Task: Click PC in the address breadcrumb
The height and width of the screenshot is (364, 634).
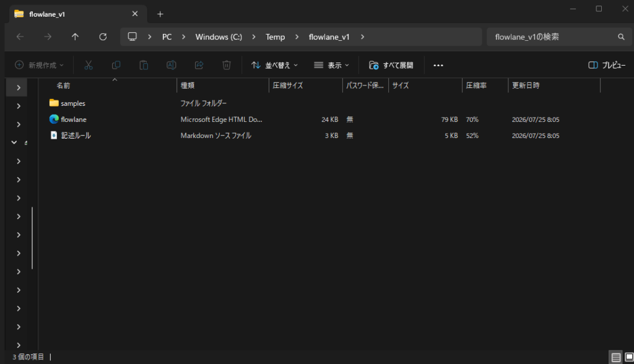Action: coord(167,37)
